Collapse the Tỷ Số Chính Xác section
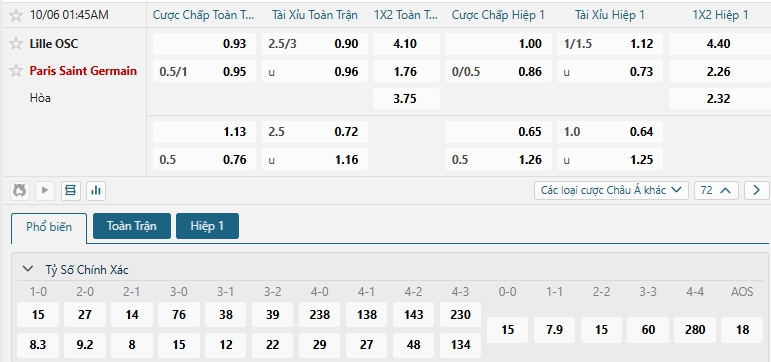771x362 pixels. point(28,269)
